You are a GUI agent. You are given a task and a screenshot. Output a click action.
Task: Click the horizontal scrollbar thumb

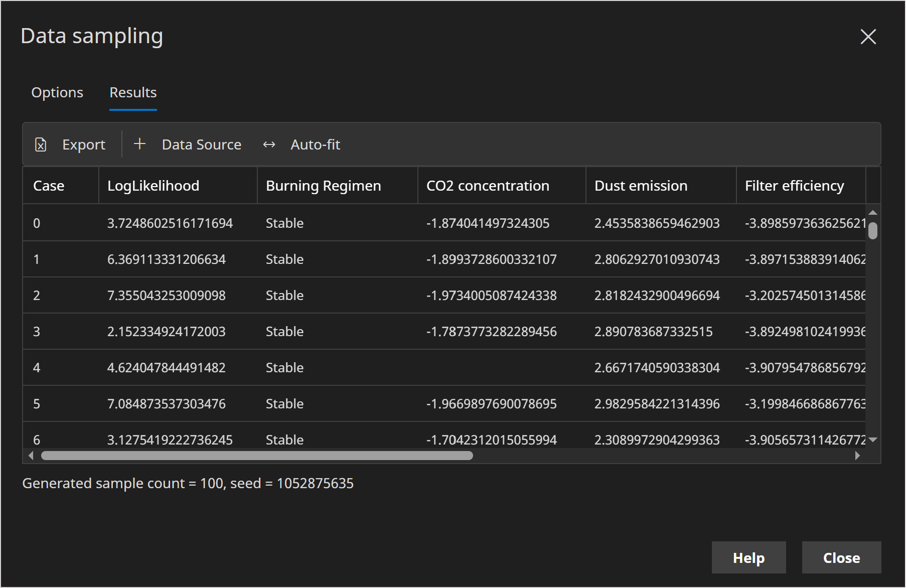point(257,456)
